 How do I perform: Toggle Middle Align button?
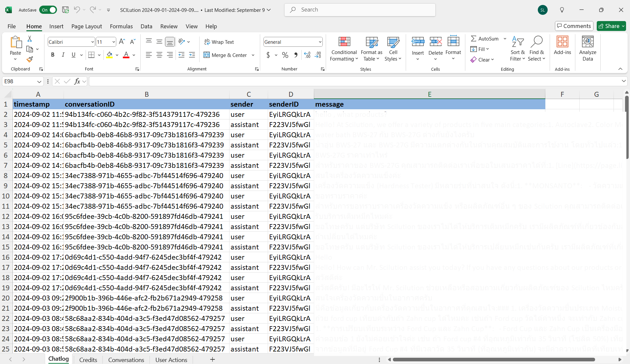tap(159, 41)
